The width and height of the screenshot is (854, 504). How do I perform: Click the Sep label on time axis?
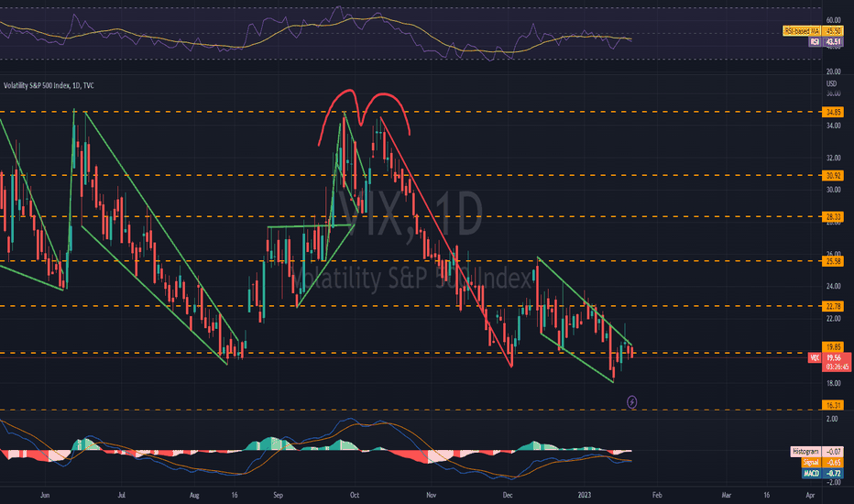point(279,495)
